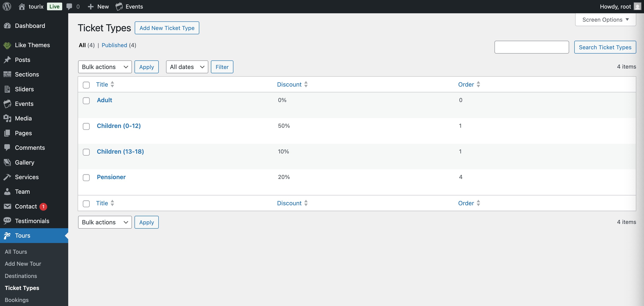Go to All Tours submenu

click(x=16, y=252)
